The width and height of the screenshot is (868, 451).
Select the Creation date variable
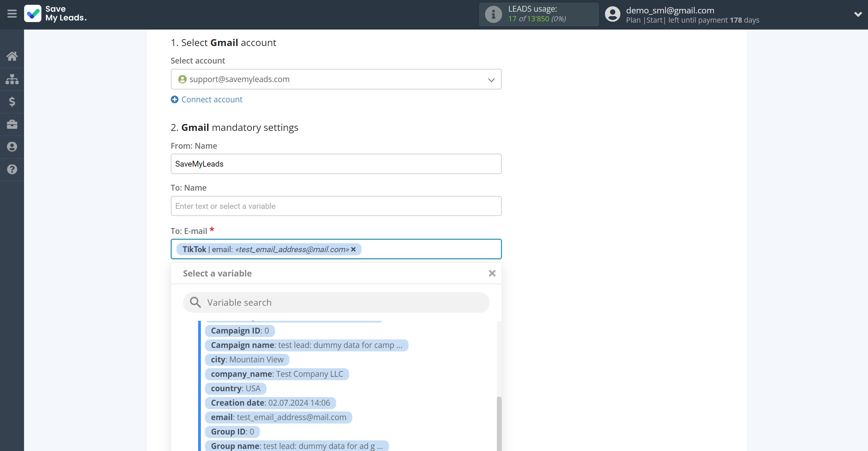[x=271, y=403]
